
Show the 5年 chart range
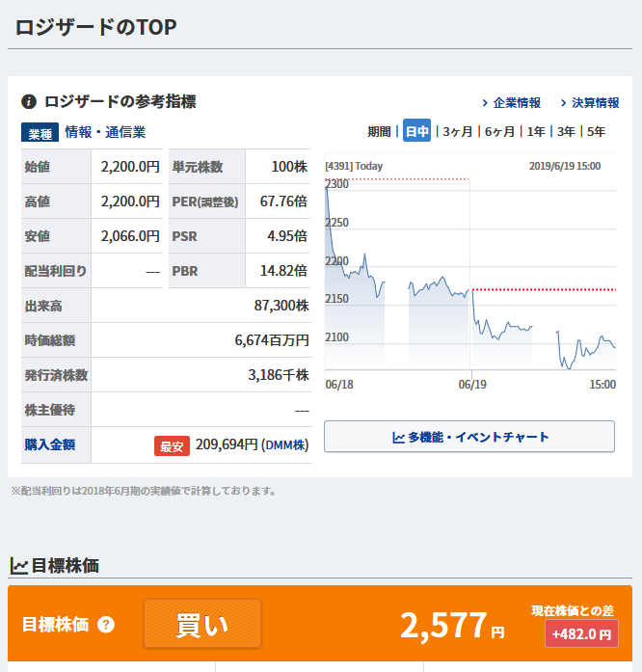click(x=596, y=132)
